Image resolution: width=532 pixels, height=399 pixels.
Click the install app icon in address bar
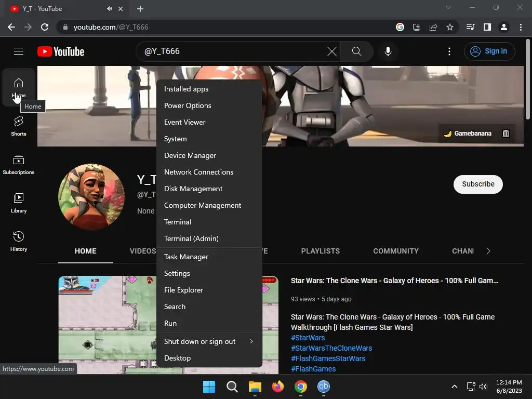416,27
